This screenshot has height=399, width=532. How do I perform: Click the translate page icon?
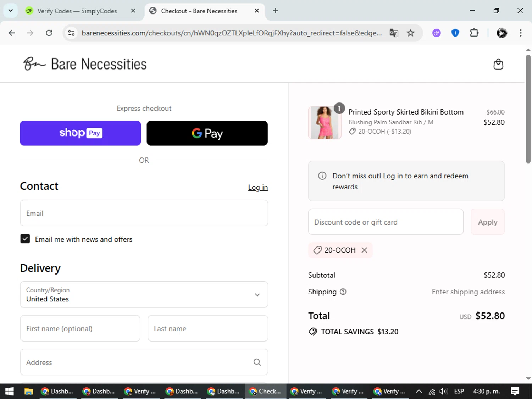(x=394, y=33)
